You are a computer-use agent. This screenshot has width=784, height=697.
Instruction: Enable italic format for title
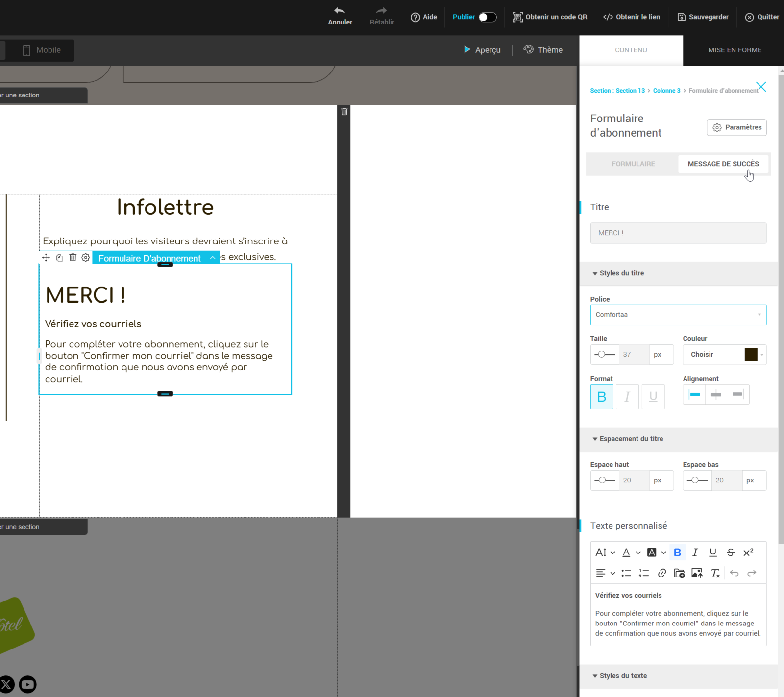click(627, 397)
